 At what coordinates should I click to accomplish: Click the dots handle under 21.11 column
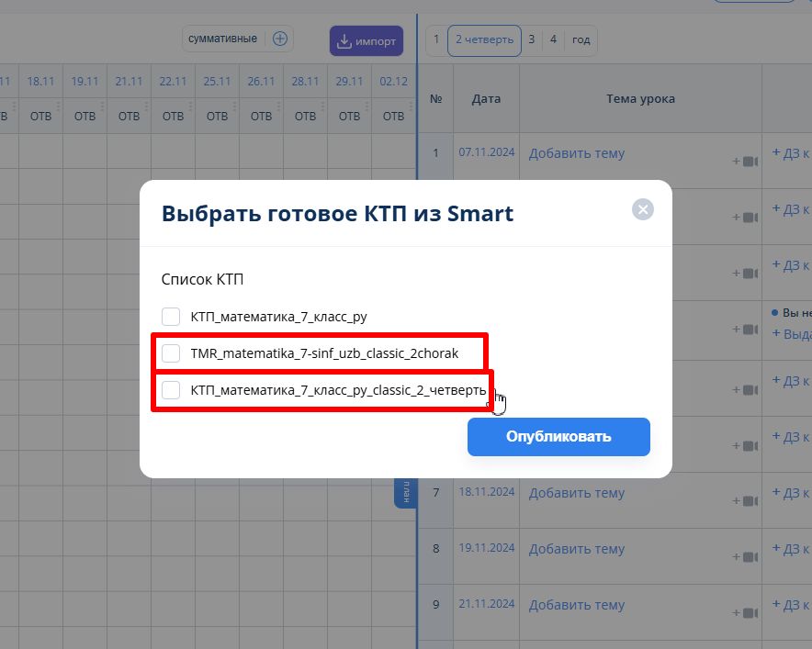tap(147, 106)
